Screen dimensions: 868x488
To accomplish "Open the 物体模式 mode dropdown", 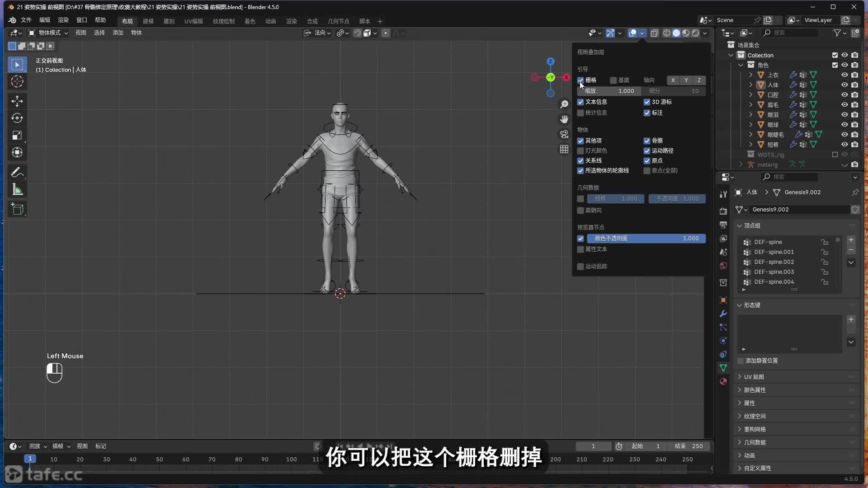I will click(48, 33).
